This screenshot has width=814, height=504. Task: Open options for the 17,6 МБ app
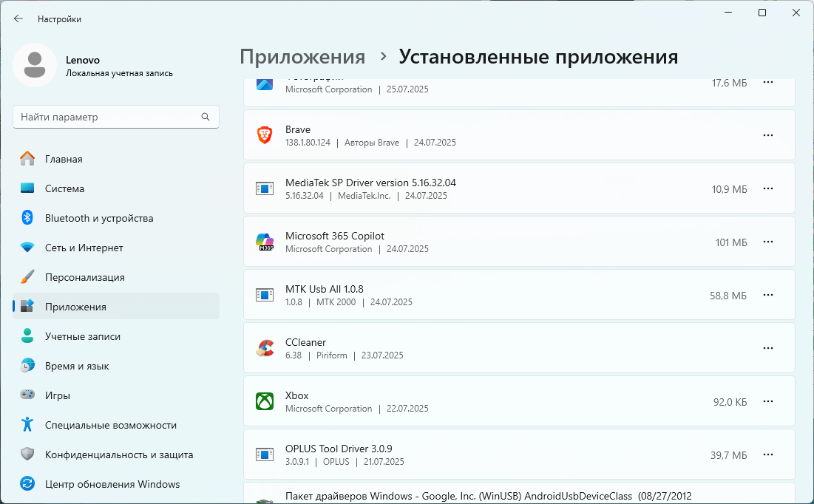768,82
